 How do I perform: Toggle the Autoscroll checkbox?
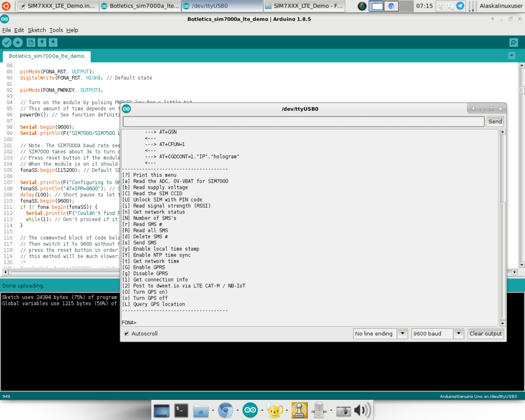point(127,334)
